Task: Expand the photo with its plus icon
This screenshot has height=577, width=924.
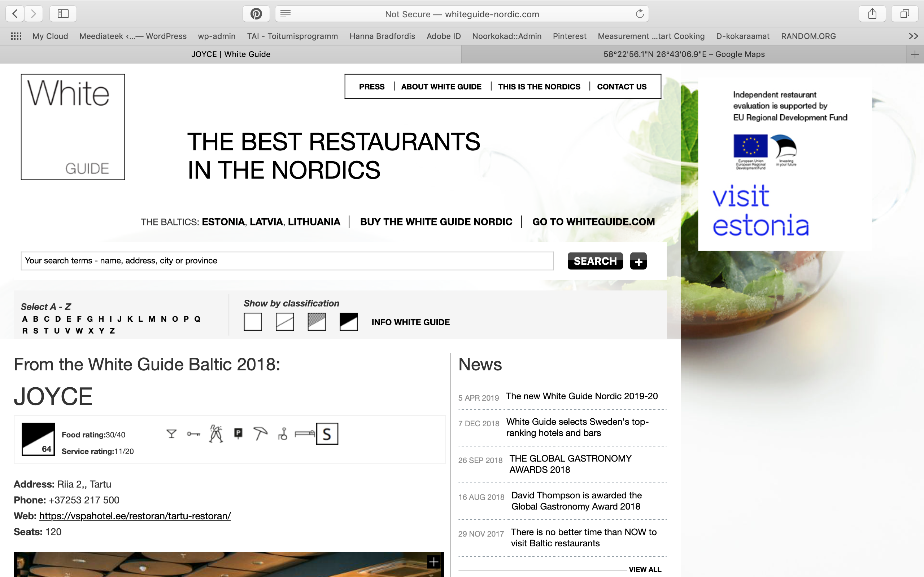Action: 433,562
